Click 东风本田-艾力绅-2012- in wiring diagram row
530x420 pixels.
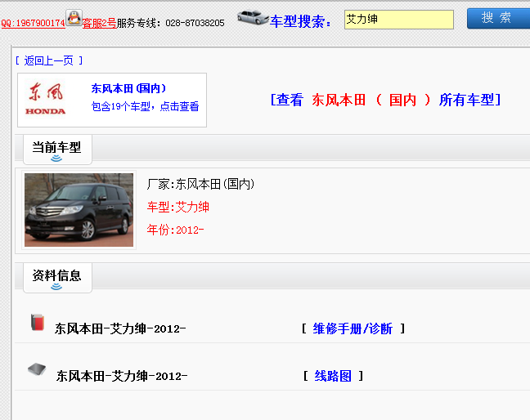pyautogui.click(x=122, y=376)
